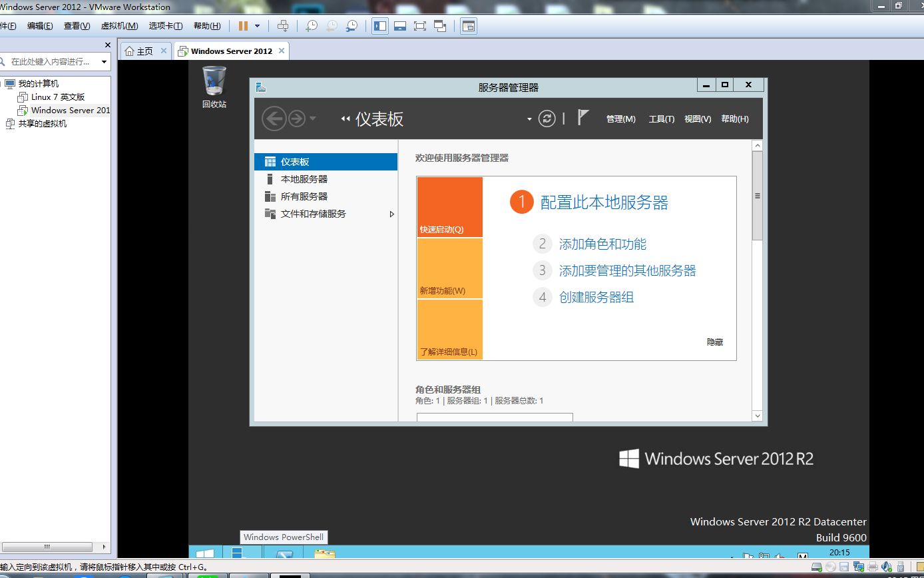
Task: Click the Server Manager refresh icon
Action: click(x=547, y=119)
